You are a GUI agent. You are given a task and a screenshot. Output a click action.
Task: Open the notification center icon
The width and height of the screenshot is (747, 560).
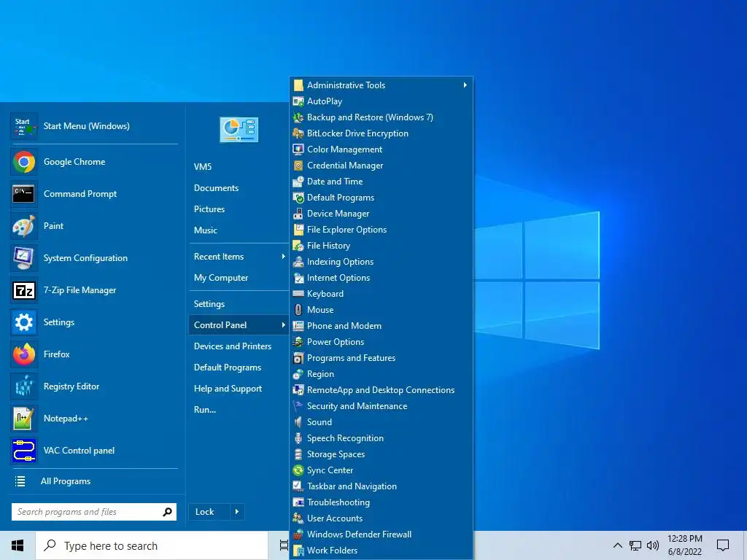723,545
